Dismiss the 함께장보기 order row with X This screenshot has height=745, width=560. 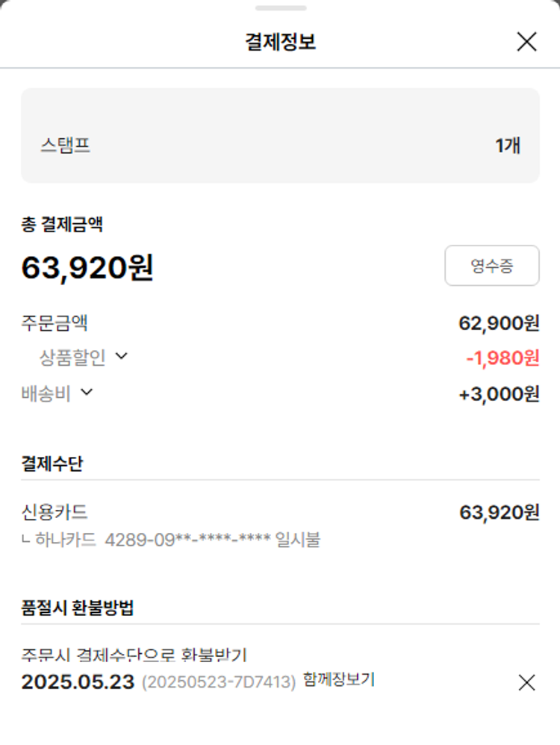(526, 682)
